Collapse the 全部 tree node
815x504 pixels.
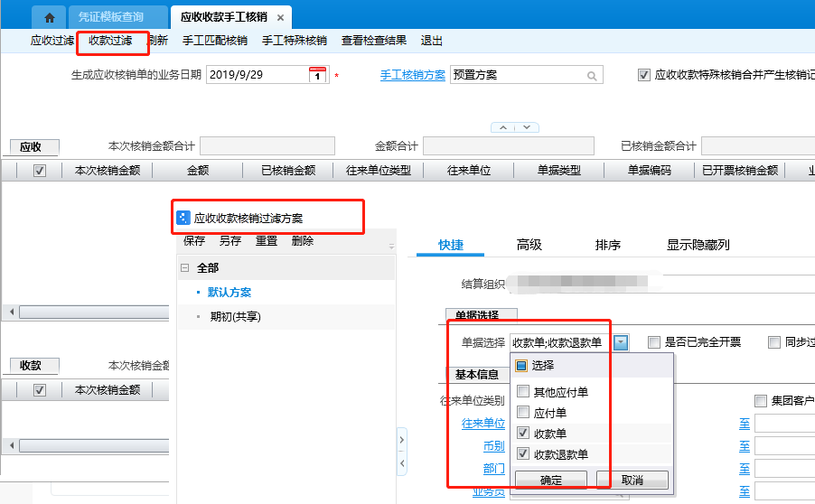(185, 268)
